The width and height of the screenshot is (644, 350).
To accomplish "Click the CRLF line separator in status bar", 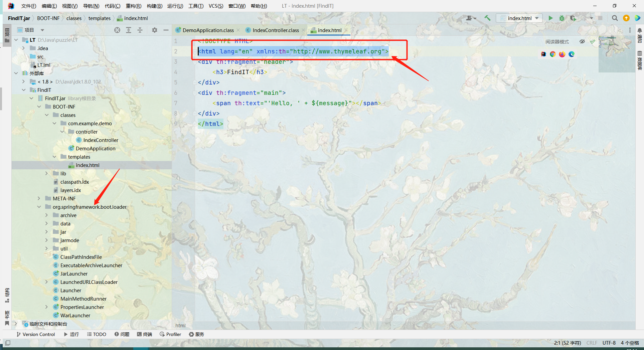I will pyautogui.click(x=592, y=343).
